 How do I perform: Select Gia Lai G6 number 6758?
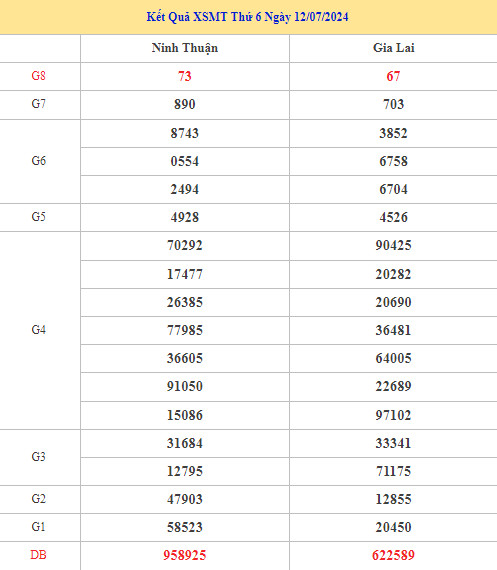(393, 161)
